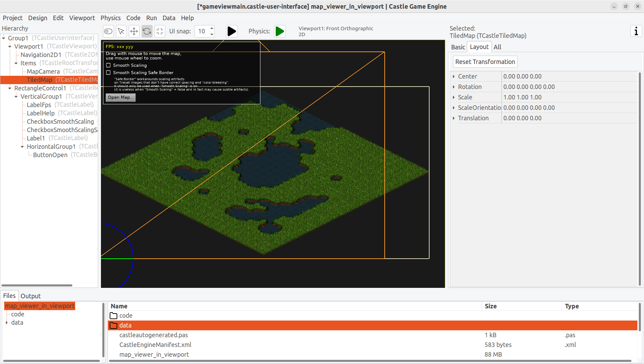Sort files by Type column header

(x=599, y=306)
